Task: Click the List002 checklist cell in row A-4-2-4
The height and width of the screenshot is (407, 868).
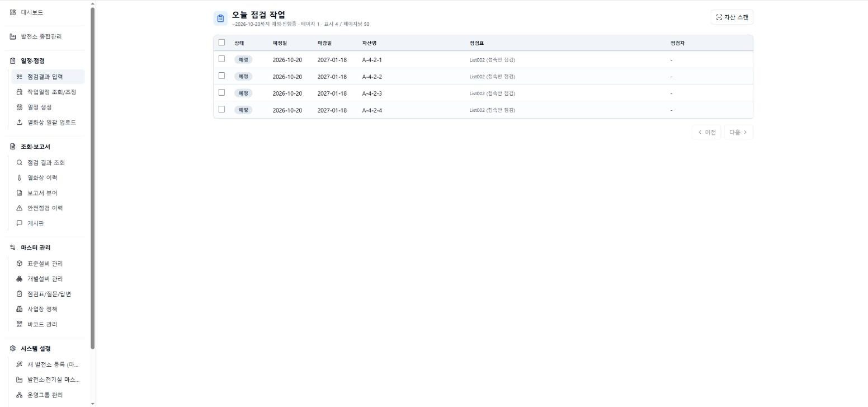Action: click(492, 110)
